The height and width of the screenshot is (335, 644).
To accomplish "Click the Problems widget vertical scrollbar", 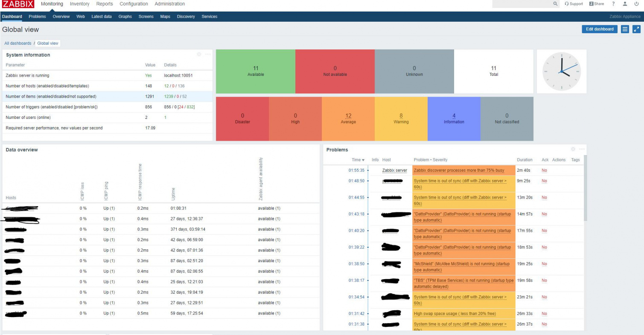I will tap(586, 188).
